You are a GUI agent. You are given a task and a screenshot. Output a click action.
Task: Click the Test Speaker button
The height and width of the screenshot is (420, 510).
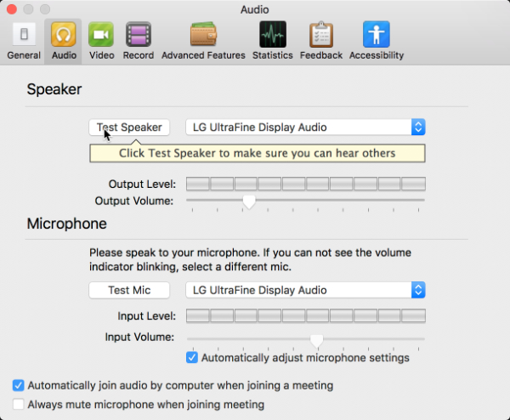[x=129, y=128]
